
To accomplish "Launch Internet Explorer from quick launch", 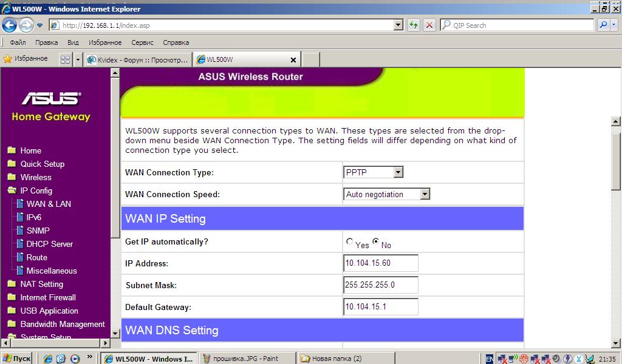I will [x=48, y=359].
